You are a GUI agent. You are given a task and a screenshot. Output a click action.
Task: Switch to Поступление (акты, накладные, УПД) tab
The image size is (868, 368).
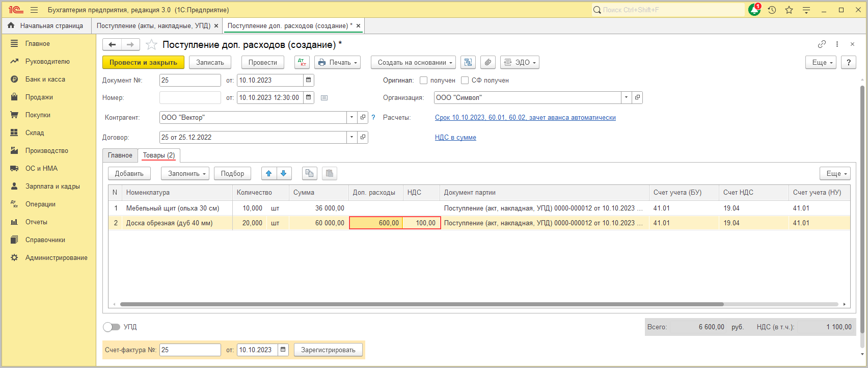pos(153,25)
